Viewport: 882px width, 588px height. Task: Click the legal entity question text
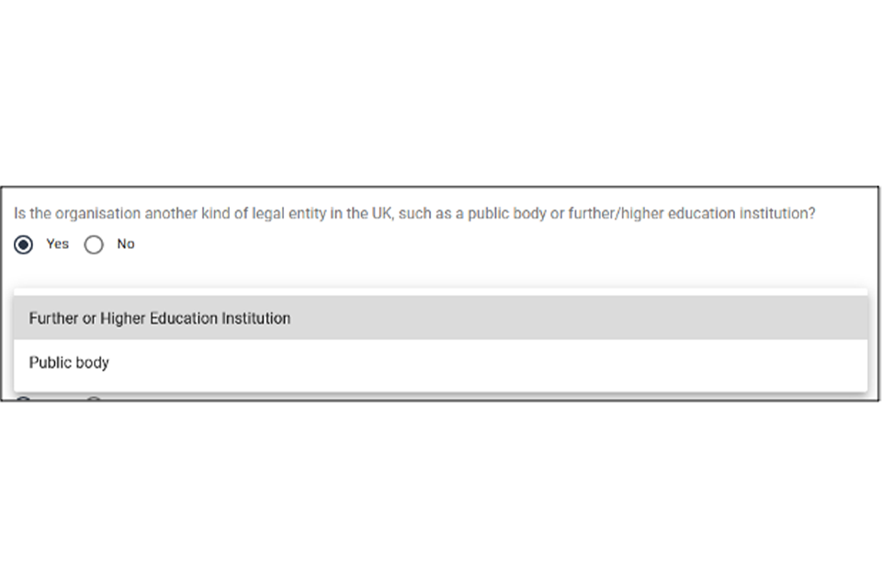(x=414, y=213)
